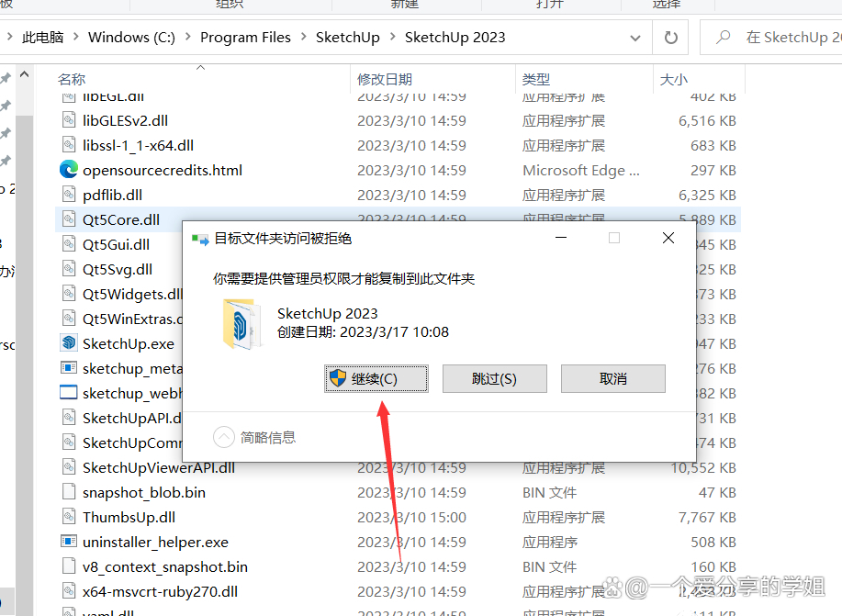Click the search magnifier icon
The width and height of the screenshot is (842, 616).
pyautogui.click(x=724, y=37)
